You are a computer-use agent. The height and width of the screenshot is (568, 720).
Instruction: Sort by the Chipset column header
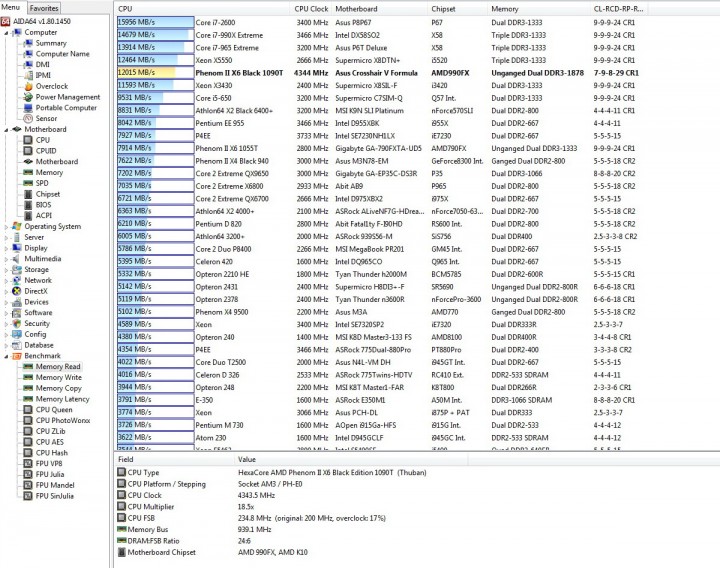click(457, 9)
